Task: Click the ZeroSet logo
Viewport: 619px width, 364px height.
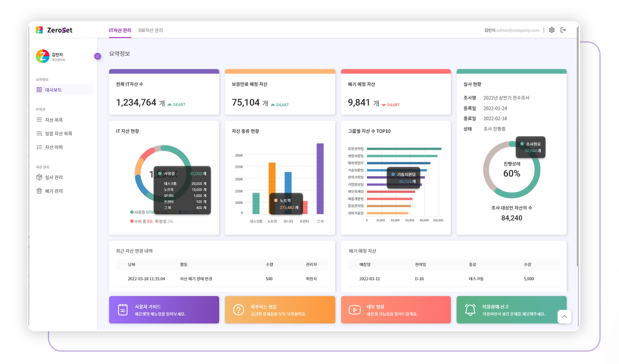Action: click(x=54, y=30)
